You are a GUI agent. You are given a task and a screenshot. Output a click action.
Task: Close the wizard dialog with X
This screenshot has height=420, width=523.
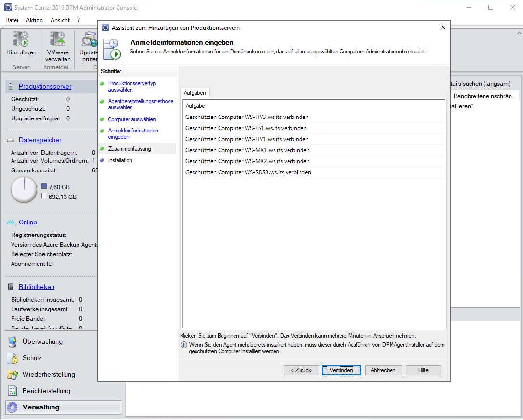point(443,27)
